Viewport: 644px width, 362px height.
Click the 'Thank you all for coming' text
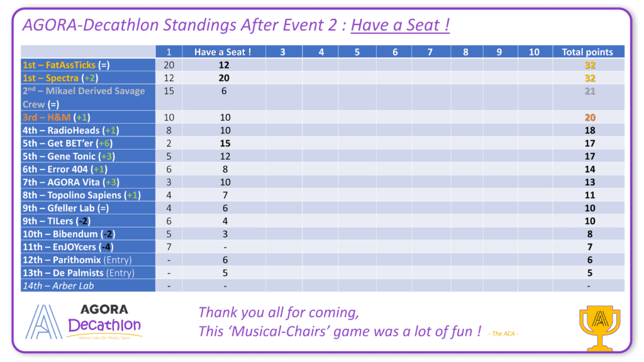click(x=279, y=313)
